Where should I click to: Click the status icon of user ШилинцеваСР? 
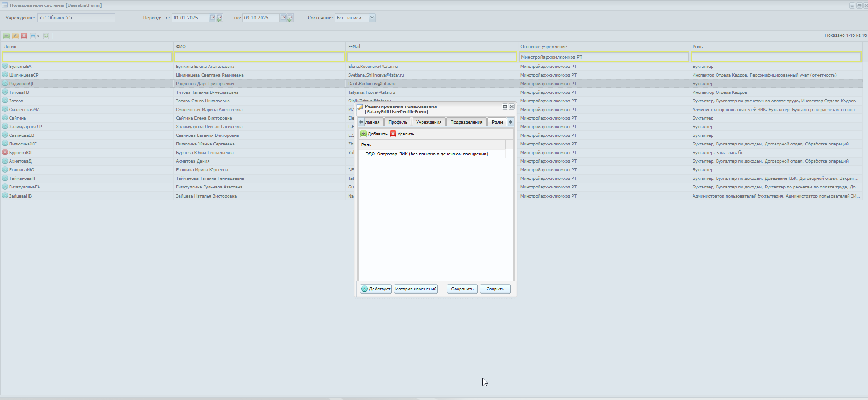coord(5,75)
